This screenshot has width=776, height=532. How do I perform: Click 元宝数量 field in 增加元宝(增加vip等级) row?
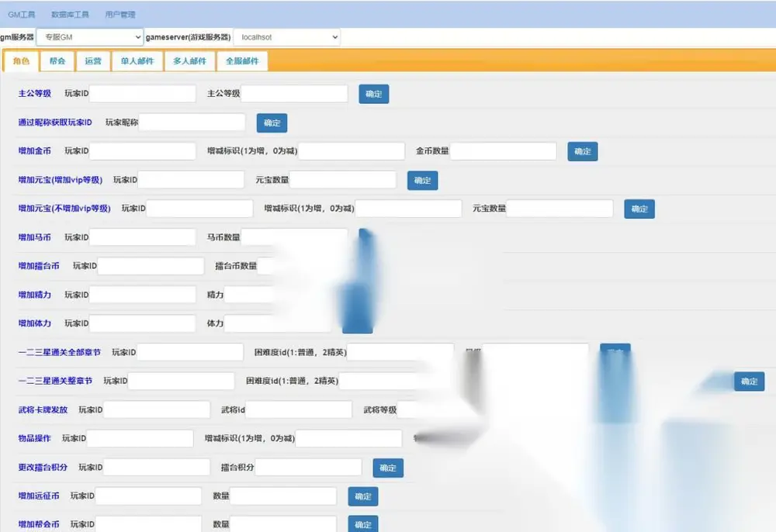click(x=343, y=179)
